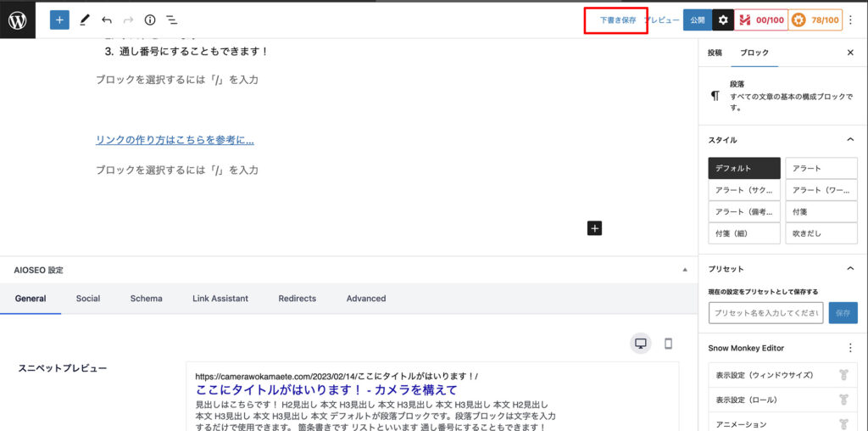
Task: Open the Social AIOSEO tab
Action: click(x=88, y=298)
